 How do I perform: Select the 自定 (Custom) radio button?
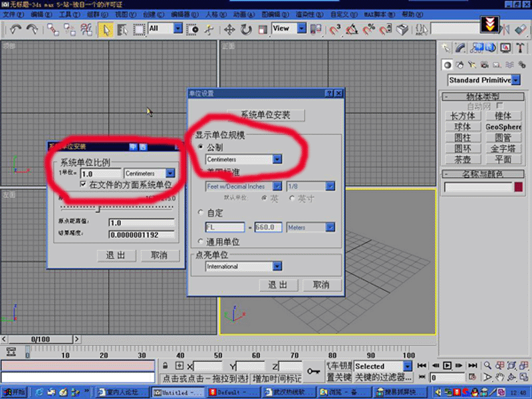(201, 213)
